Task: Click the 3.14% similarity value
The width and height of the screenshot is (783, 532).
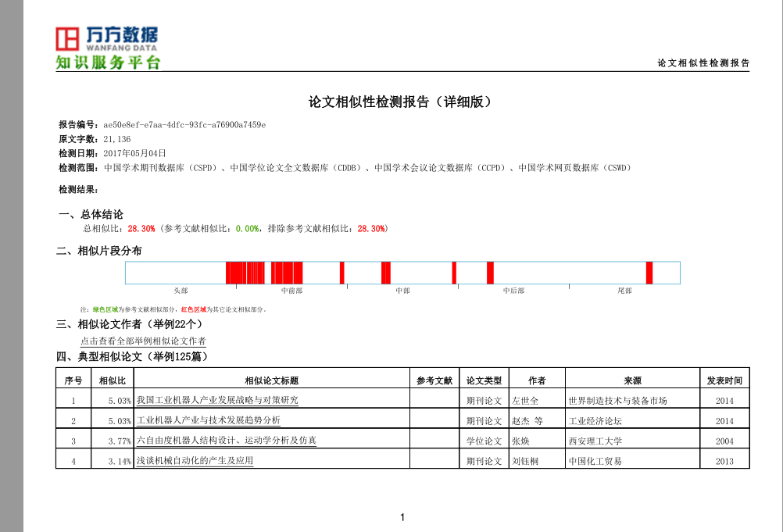Action: (x=120, y=461)
